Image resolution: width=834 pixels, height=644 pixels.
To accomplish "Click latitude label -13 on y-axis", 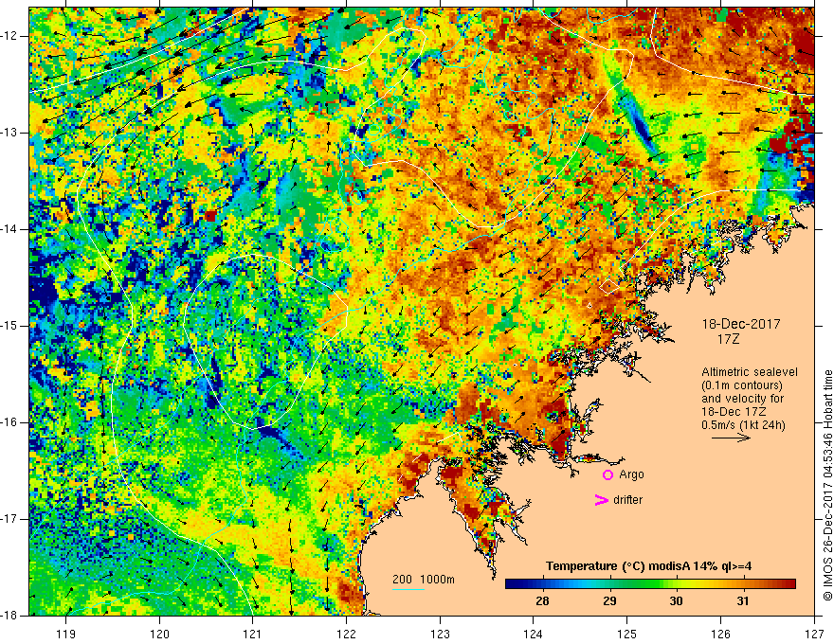I will [x=9, y=133].
